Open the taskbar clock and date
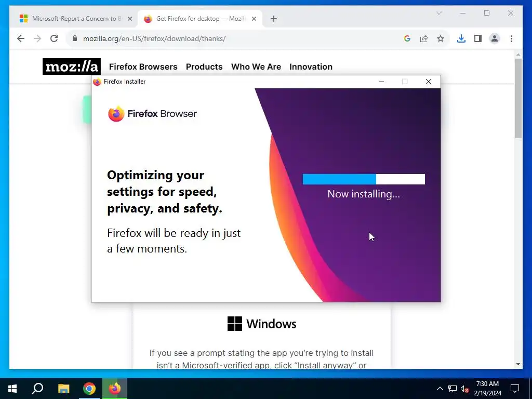This screenshot has width=532, height=399. 487,389
